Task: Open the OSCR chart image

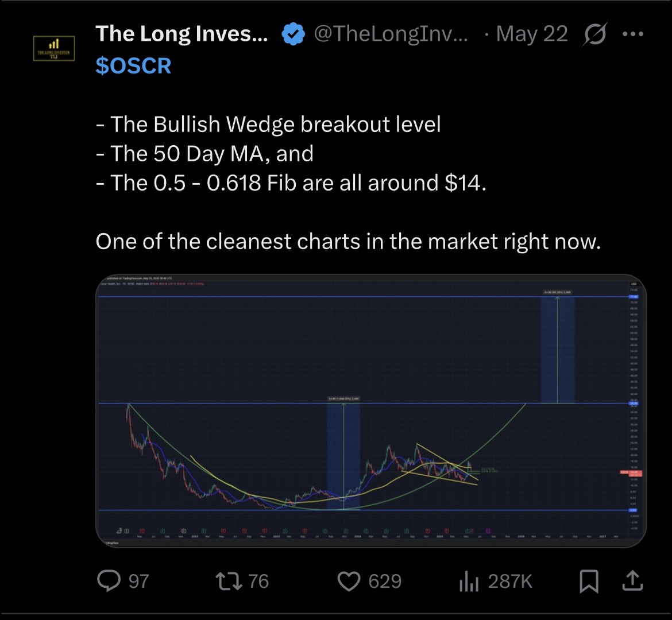Action: point(371,411)
